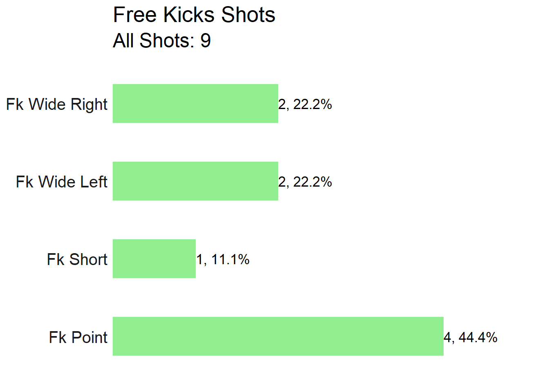Select the Fk Wide Left axis label
The width and height of the screenshot is (549, 392).
pyautogui.click(x=62, y=182)
